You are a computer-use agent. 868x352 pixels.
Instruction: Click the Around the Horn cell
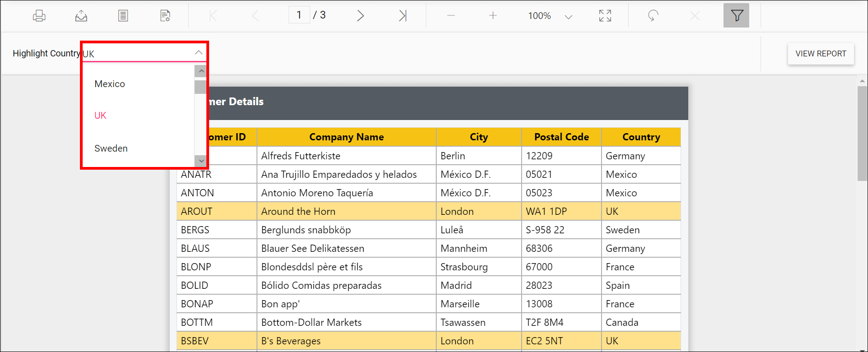coord(346,211)
